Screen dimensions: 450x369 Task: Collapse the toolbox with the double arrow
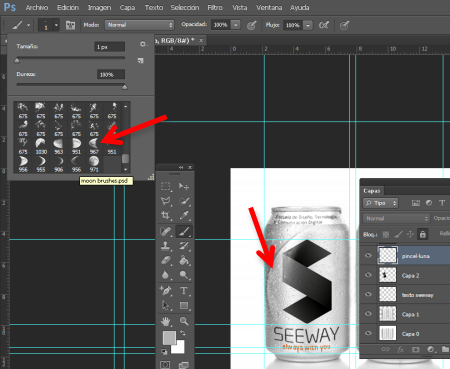pyautogui.click(x=181, y=167)
